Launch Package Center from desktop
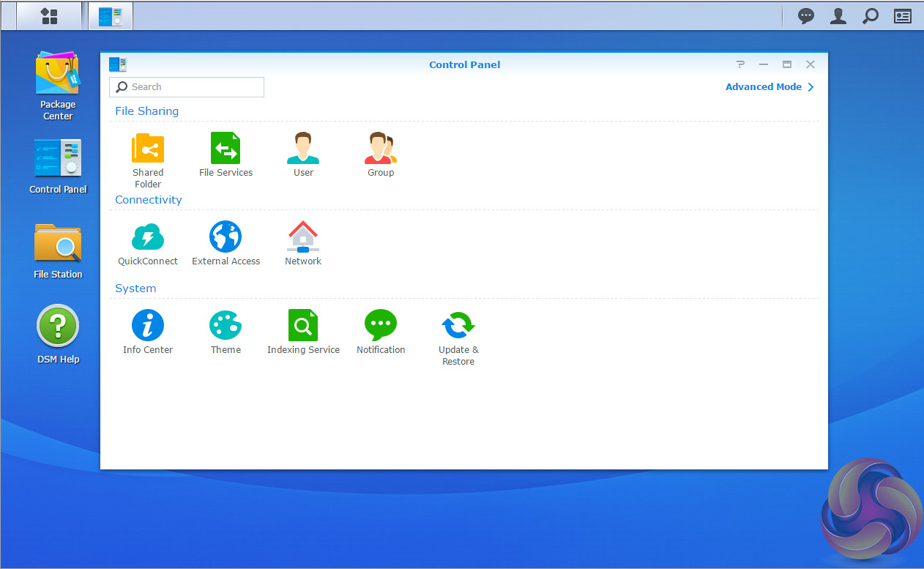 pos(58,86)
